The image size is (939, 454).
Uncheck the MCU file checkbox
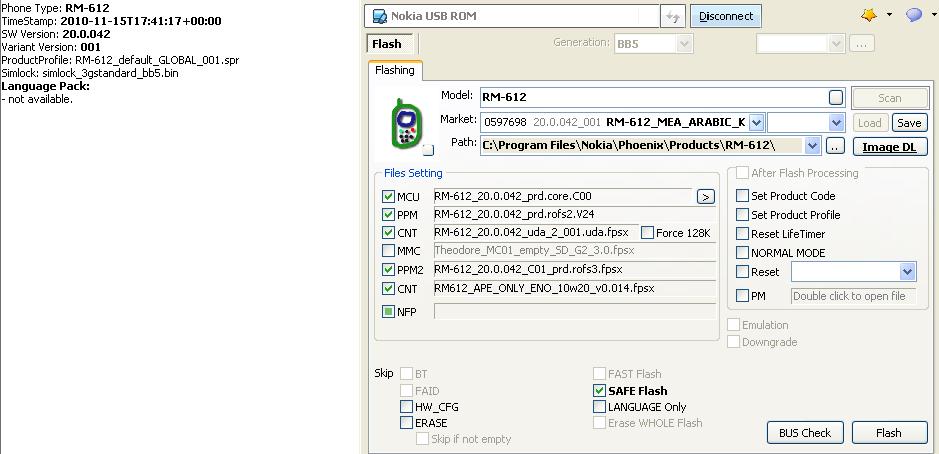tap(388, 196)
